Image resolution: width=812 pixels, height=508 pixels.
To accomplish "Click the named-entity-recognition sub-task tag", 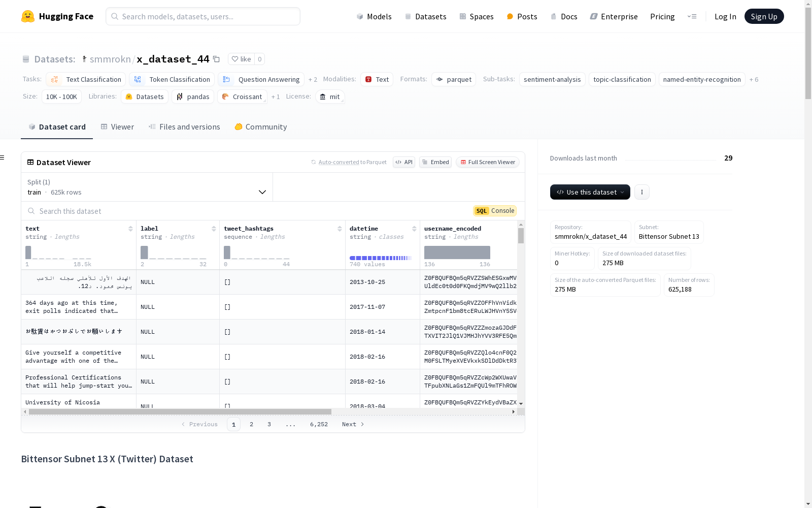I will 702,79.
